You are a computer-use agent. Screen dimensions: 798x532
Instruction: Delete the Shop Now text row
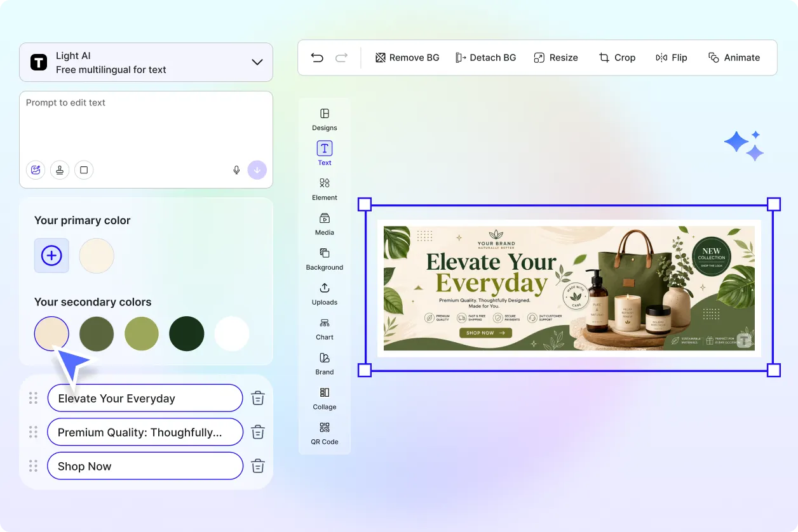258,466
